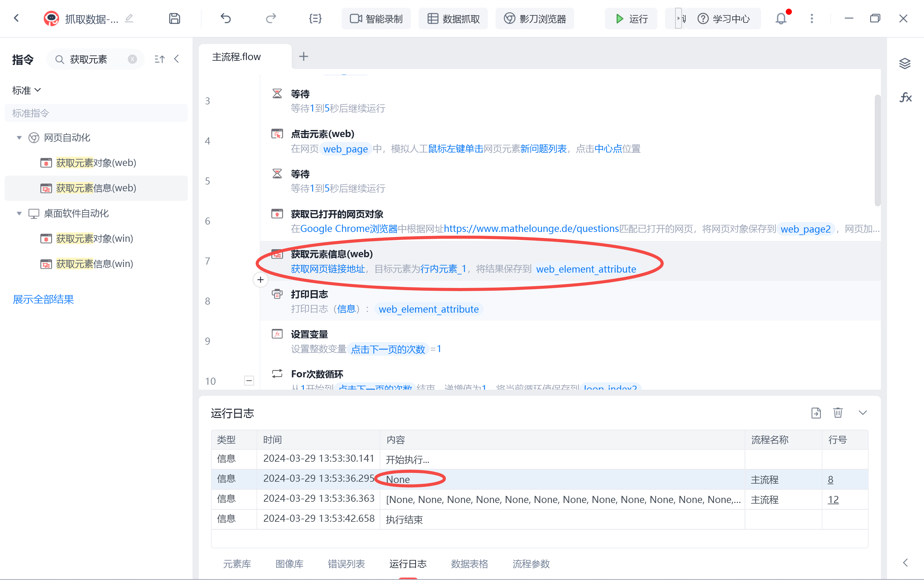Clear the log with trash icon

pos(838,413)
